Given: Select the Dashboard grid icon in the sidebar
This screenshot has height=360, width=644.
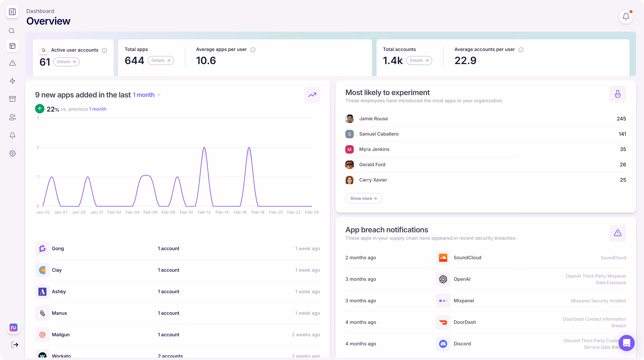Looking at the screenshot, I should pos(12,46).
